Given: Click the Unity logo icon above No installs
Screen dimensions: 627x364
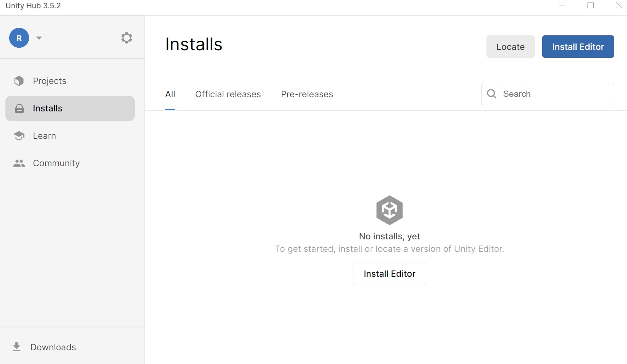Looking at the screenshot, I should point(390,210).
